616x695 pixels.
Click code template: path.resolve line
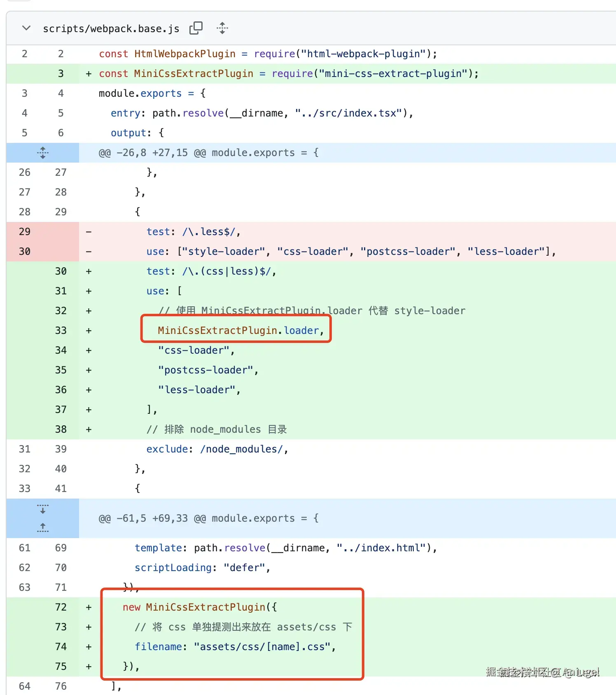click(286, 548)
